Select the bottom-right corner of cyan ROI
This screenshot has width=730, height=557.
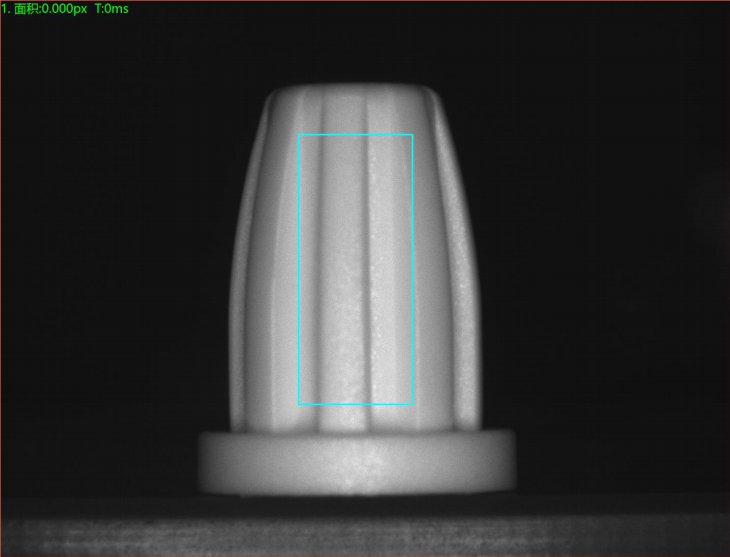pos(412,404)
